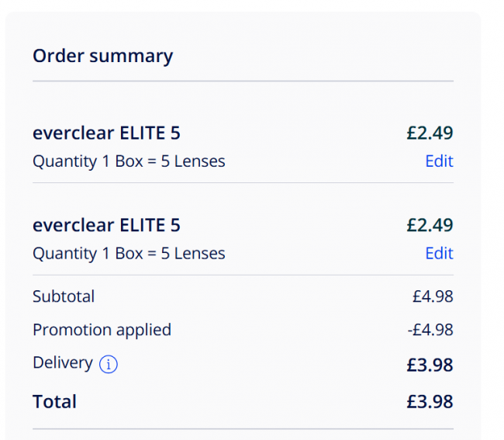The width and height of the screenshot is (504, 440).
Task: Select the Delivery label text
Action: pyautogui.click(x=63, y=363)
